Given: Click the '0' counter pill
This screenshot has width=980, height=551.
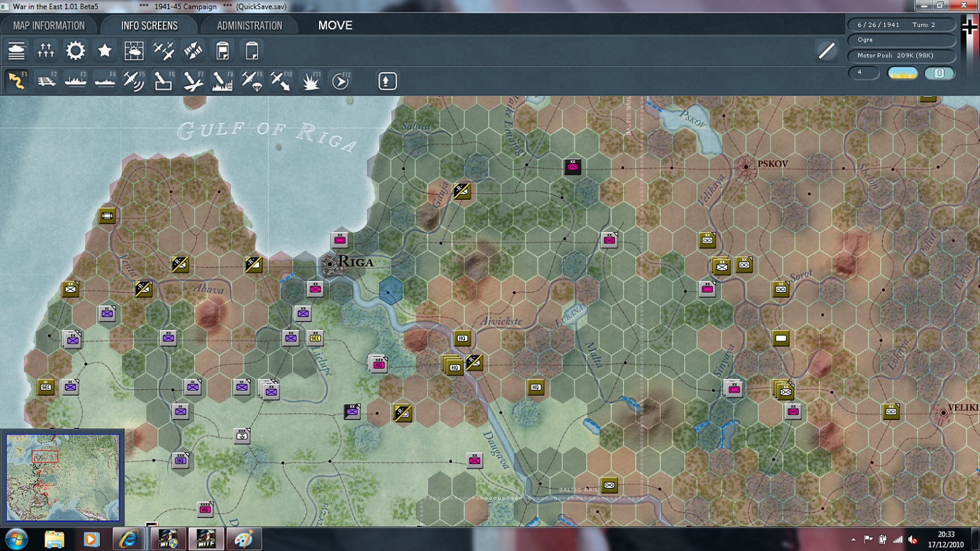Looking at the screenshot, I should [x=939, y=73].
